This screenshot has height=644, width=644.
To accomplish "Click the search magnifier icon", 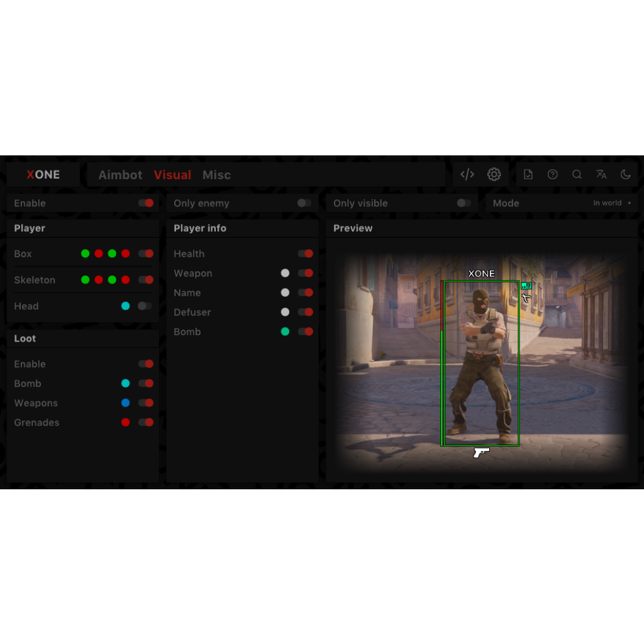I will pos(577,175).
